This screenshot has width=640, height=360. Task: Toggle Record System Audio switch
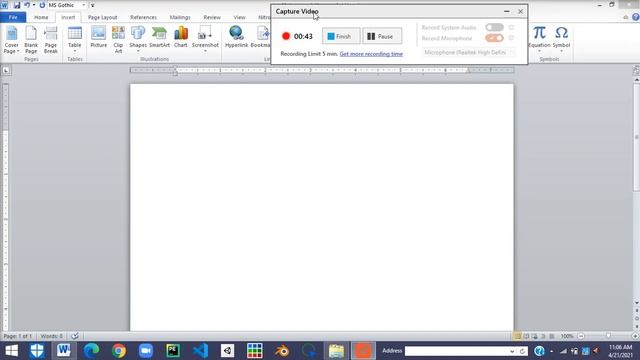coord(494,27)
